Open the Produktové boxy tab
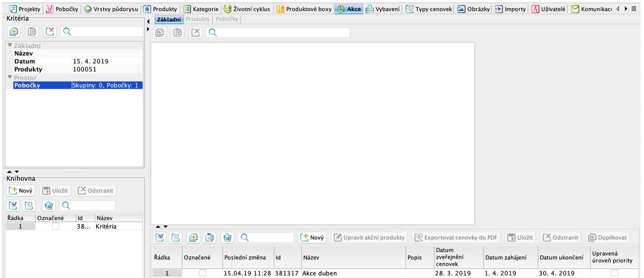 [x=304, y=9]
